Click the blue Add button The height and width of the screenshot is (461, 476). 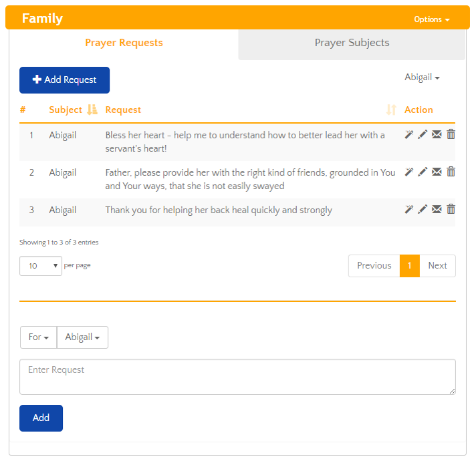[41, 418]
